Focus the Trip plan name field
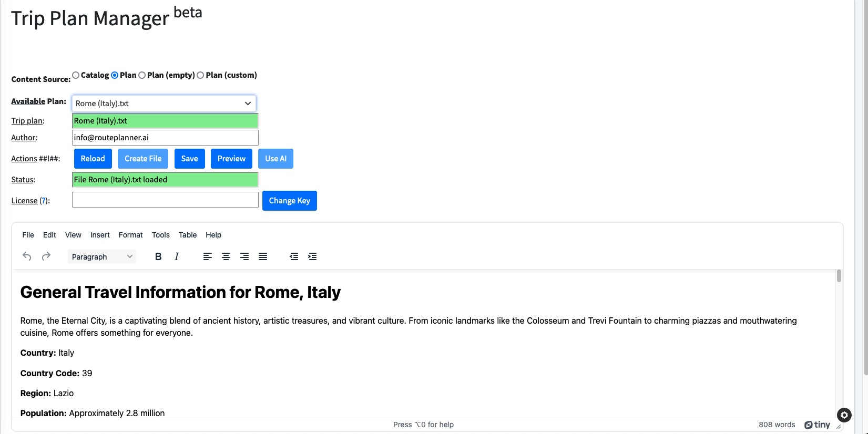The height and width of the screenshot is (434, 868). (165, 121)
